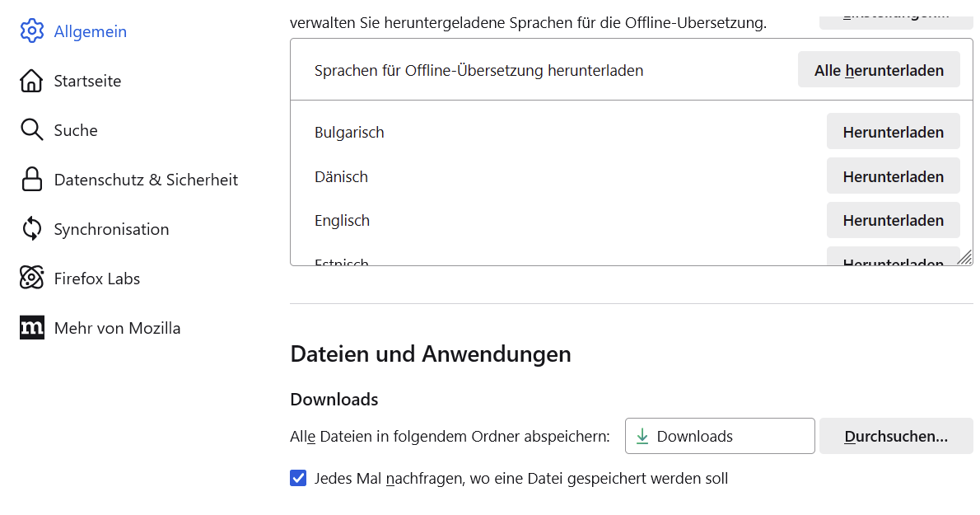Screen dimensions: 980x515
Task: Click the download arrow icon in folder field
Action: 642,436
